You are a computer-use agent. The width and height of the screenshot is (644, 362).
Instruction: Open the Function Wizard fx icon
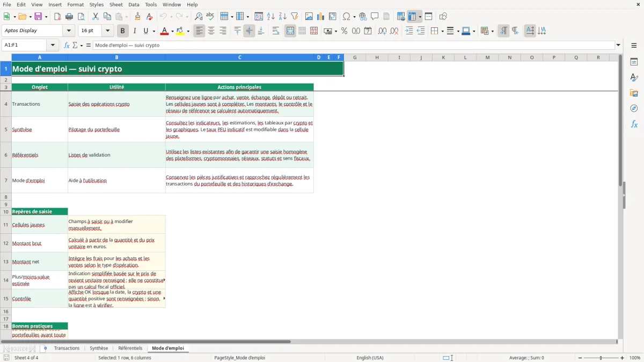[x=67, y=45]
